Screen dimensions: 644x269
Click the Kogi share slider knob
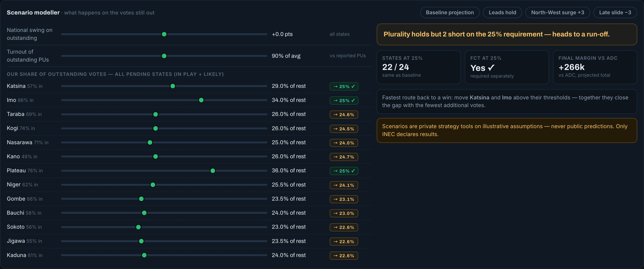[x=156, y=128]
